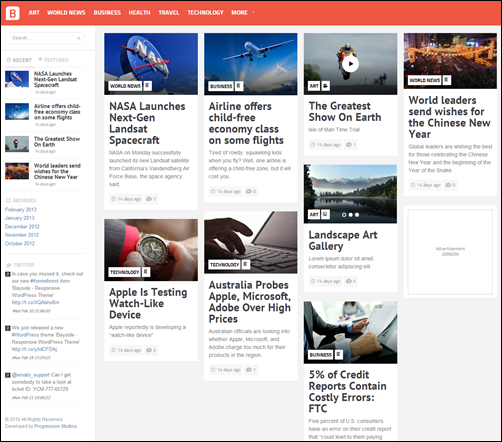Open Apple Is Testing Watch-Like Device headline

(148, 303)
